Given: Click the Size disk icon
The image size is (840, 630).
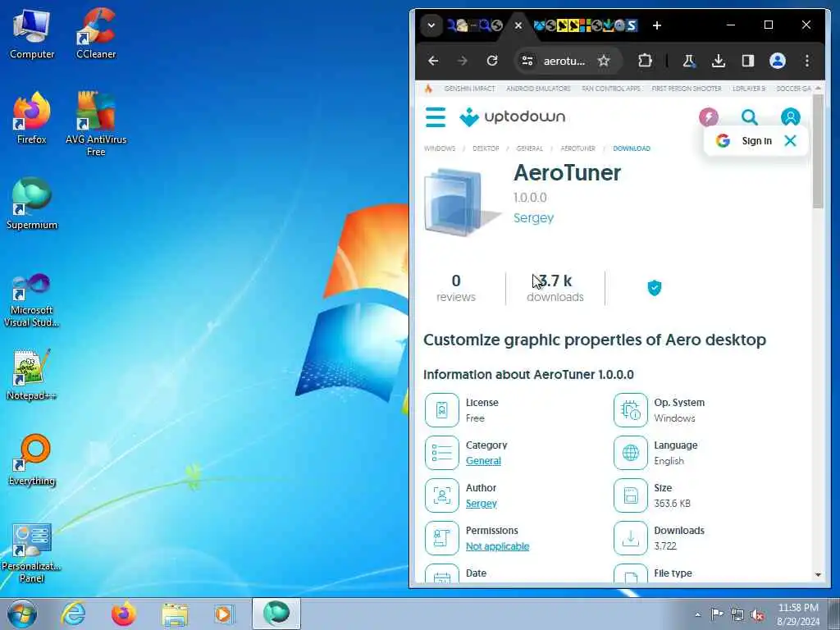Looking at the screenshot, I should pyautogui.click(x=631, y=495).
